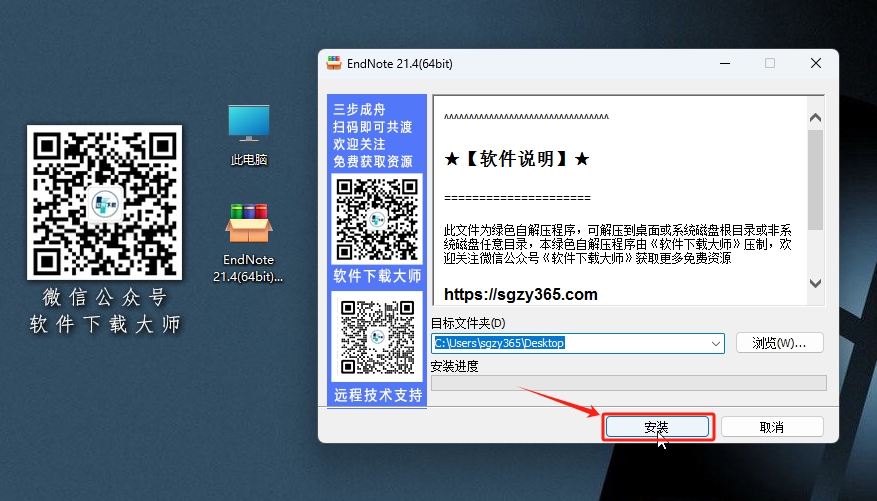877x501 pixels.
Task: Click the 远程技术支持 label
Action: pyautogui.click(x=378, y=395)
